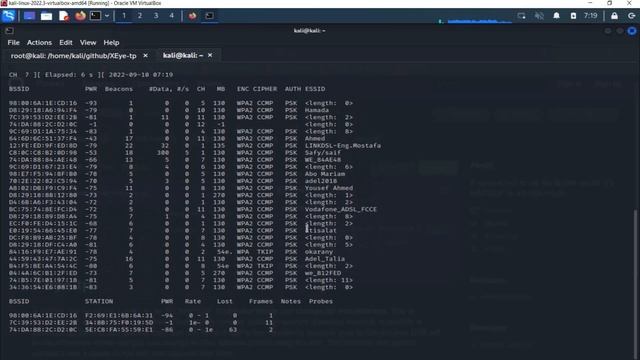
Task: Click ESSID Safy/saif
Action: click(x=322, y=153)
